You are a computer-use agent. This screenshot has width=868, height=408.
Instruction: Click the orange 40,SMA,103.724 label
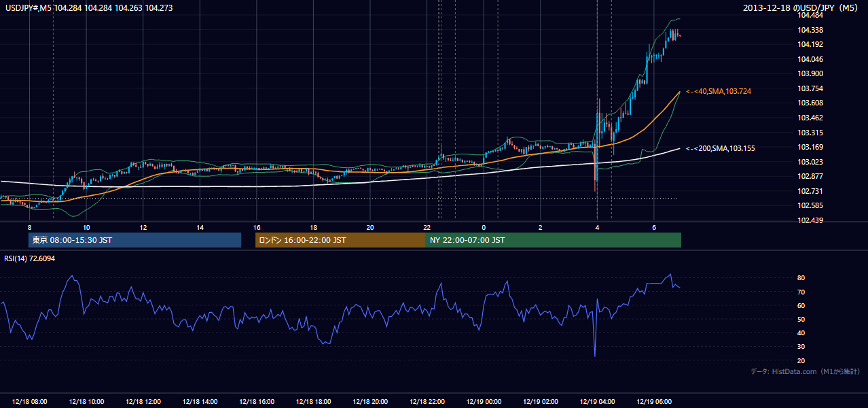(719, 91)
